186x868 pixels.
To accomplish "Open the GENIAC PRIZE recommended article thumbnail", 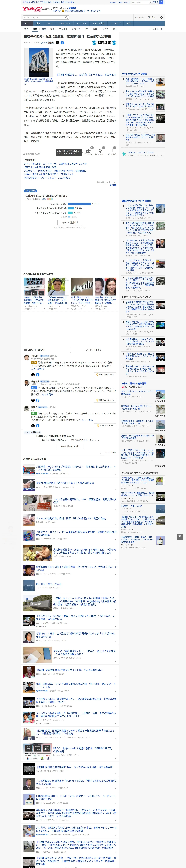I will point(34,287).
